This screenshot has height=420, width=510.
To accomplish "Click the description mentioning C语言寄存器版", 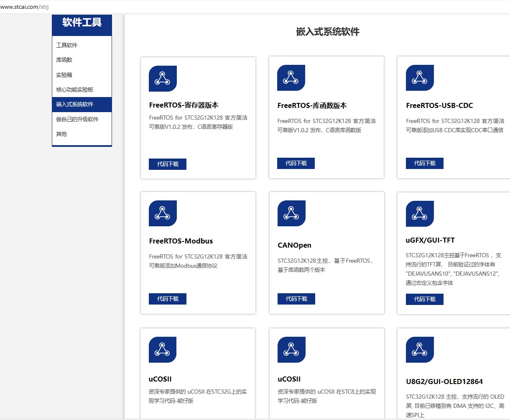I will [x=198, y=122].
